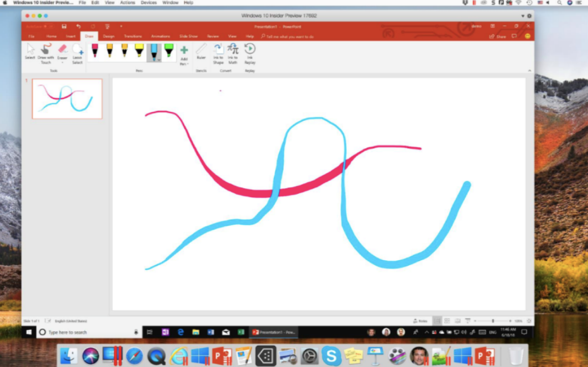
Task: Open Microsoft Edge from taskbar
Action: coord(181,332)
